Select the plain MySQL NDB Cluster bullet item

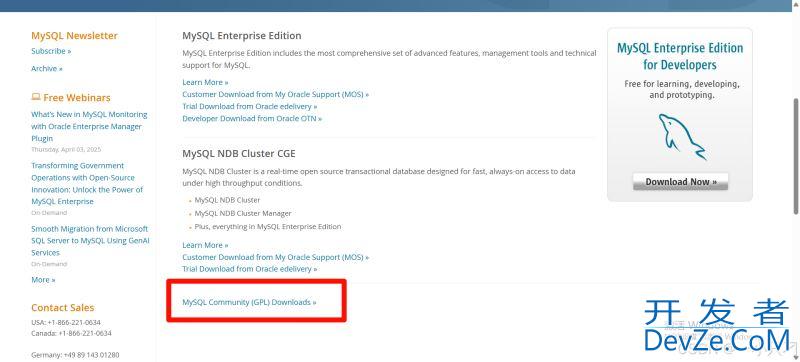[227, 200]
